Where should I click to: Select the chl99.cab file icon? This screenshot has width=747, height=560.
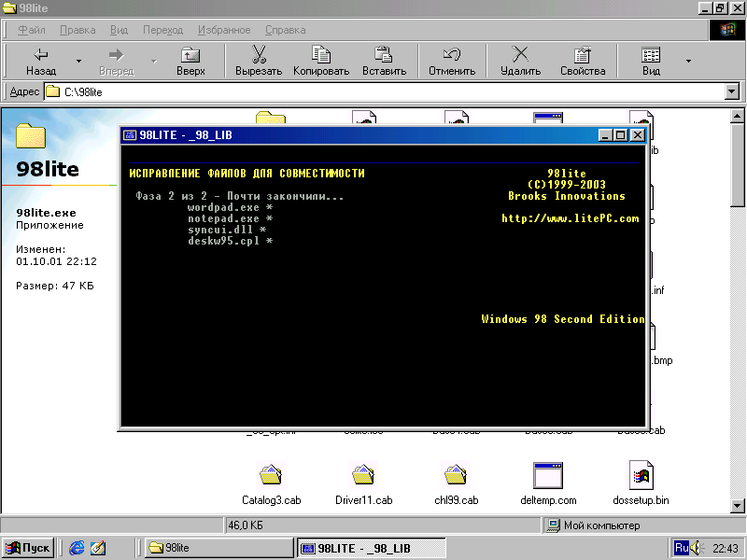pos(456,475)
